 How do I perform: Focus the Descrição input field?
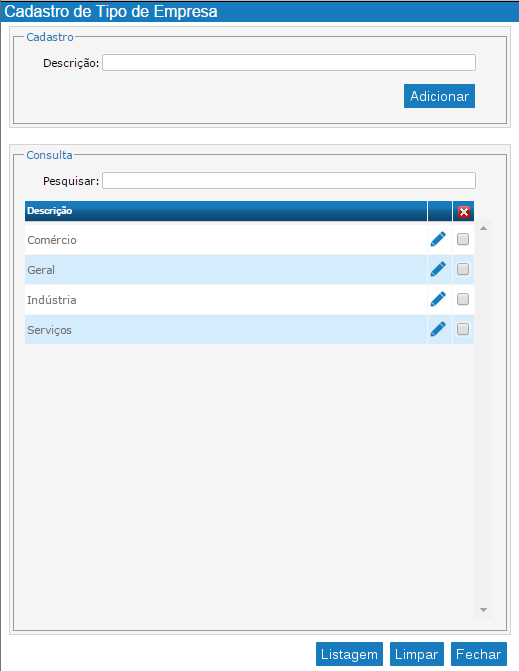pyautogui.click(x=289, y=62)
